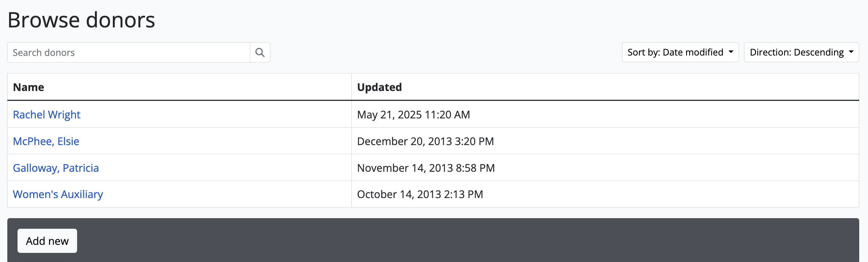The image size is (868, 262).
Task: Click the December 20, 2013 date cell
Action: pyautogui.click(x=425, y=141)
